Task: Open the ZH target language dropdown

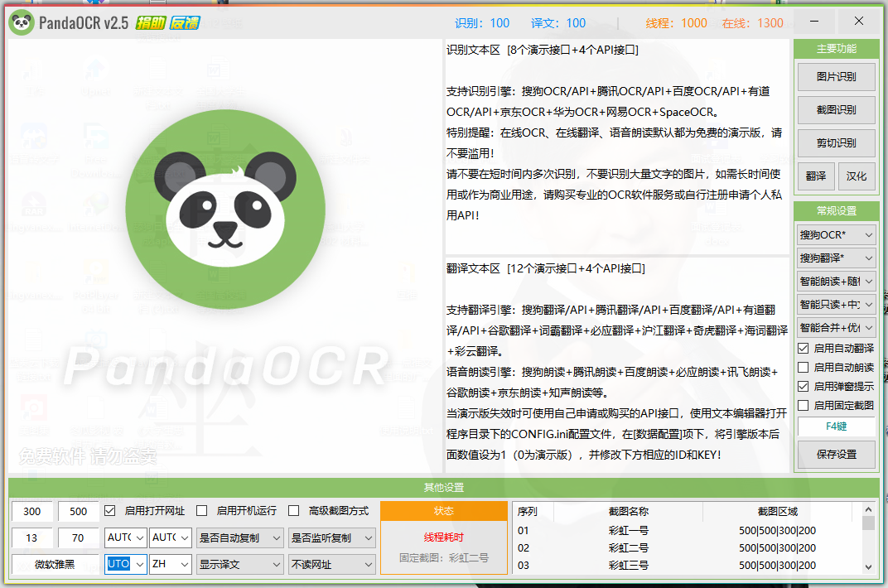Action: coord(170,564)
